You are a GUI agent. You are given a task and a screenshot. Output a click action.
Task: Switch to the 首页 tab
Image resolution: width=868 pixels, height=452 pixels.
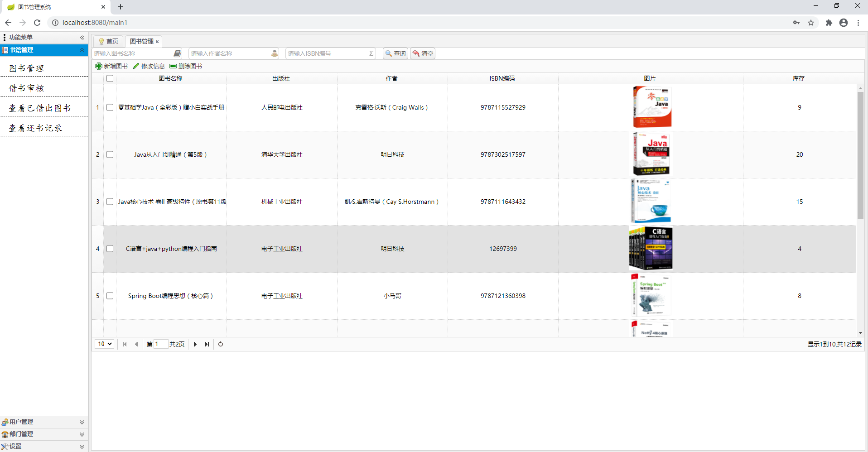point(109,41)
